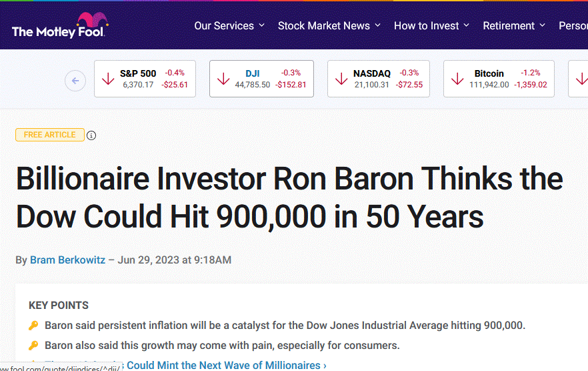This screenshot has height=371, width=588.
Task: Click the S&P 500 value 6,370.17
Action: pos(138,85)
